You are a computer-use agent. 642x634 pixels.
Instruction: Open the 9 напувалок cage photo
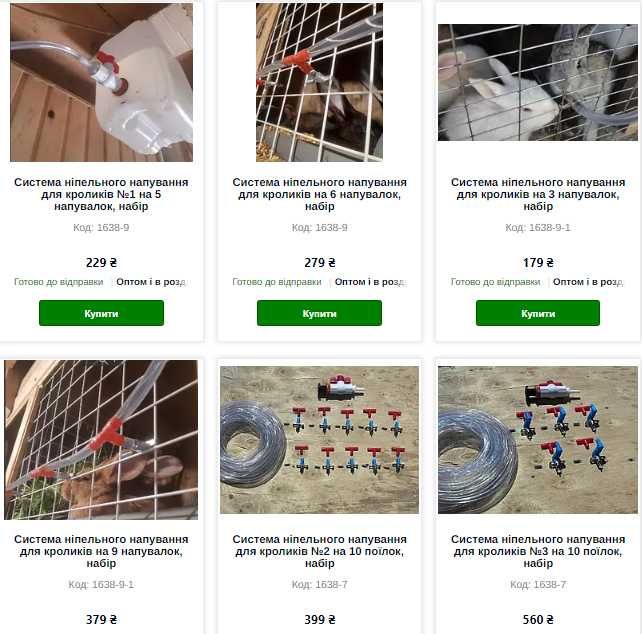point(101,440)
